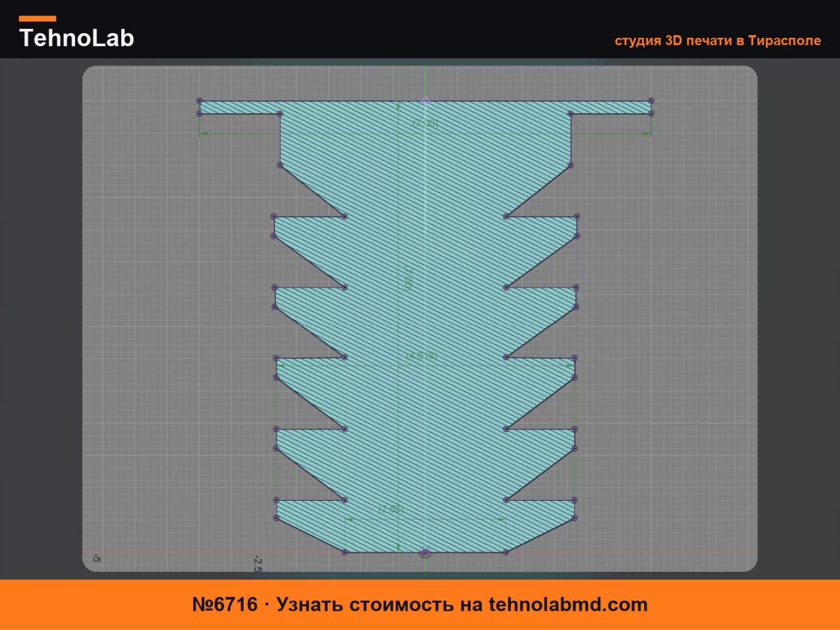Pick the sketch point at the top centre of the profile
This screenshot has height=630, width=840.
click(x=425, y=101)
